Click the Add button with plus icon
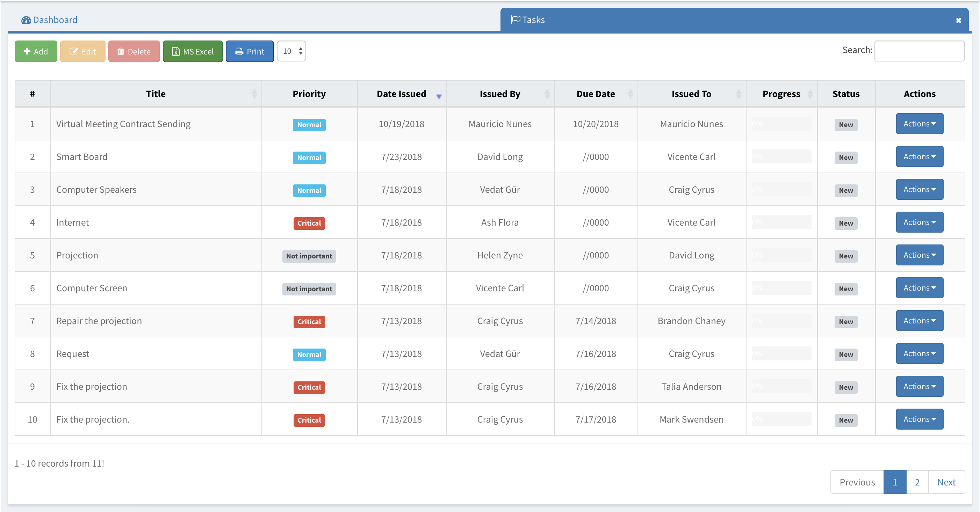The width and height of the screenshot is (980, 512). point(36,51)
